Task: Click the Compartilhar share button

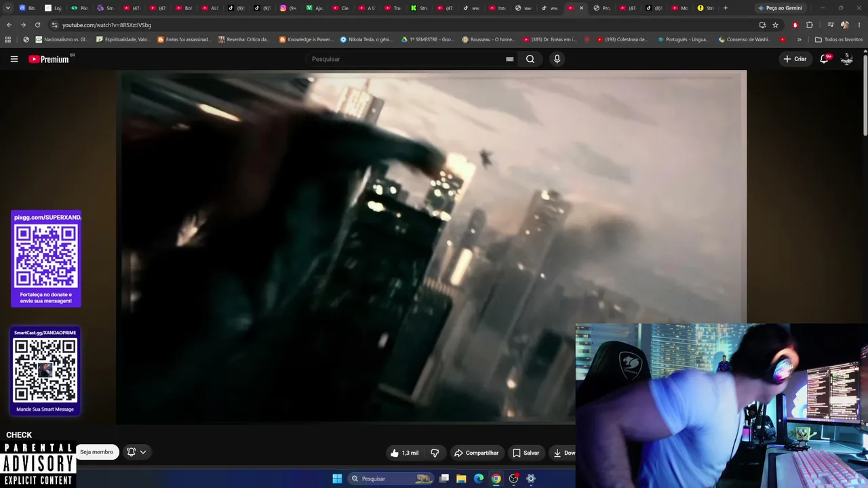Action: (x=477, y=453)
